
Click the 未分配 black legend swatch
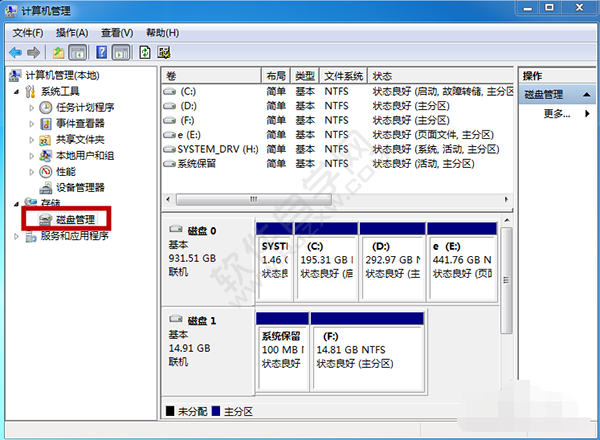point(170,411)
